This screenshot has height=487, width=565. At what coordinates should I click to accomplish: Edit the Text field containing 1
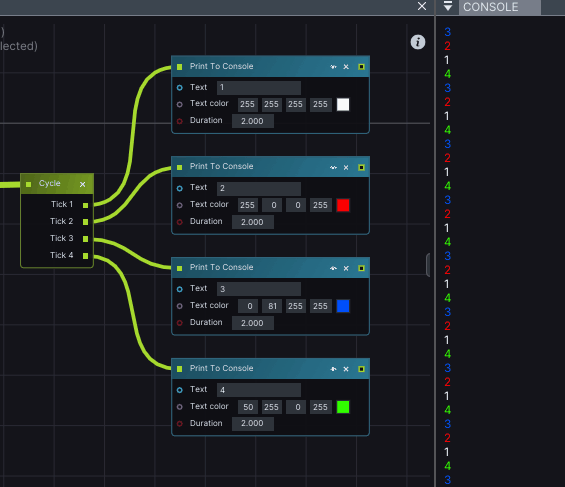pyautogui.click(x=259, y=88)
